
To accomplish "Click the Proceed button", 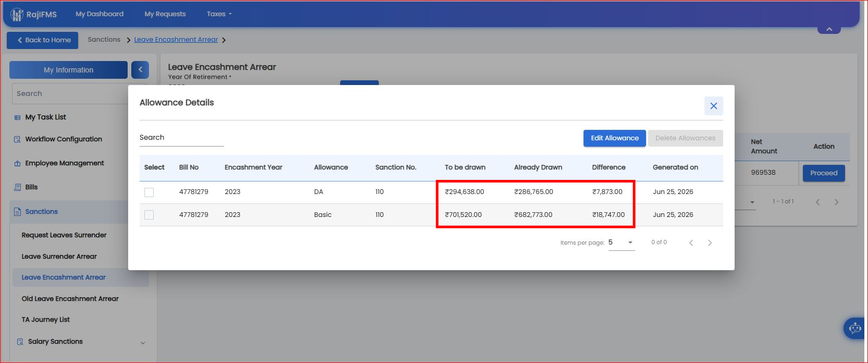I will point(824,173).
